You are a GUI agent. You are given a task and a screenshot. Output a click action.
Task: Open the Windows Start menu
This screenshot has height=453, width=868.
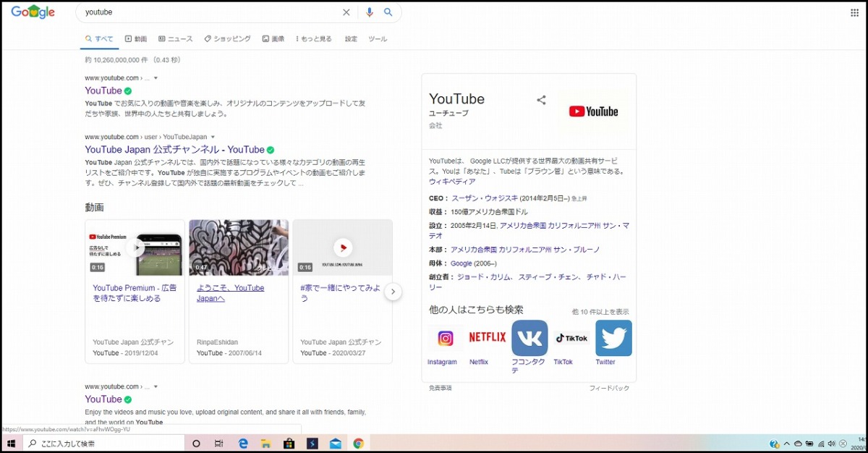12,444
